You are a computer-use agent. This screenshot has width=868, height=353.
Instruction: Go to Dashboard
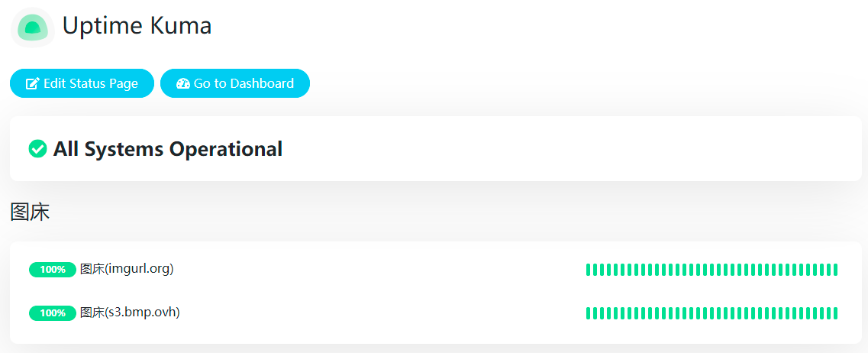point(235,83)
